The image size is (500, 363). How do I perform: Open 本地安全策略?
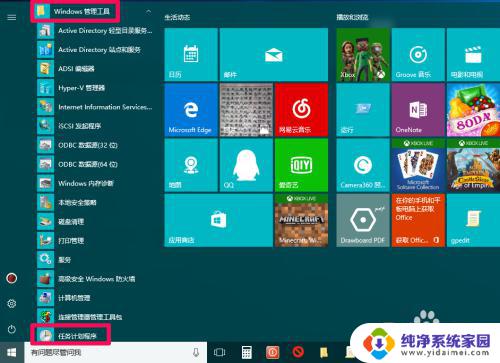tap(95, 203)
